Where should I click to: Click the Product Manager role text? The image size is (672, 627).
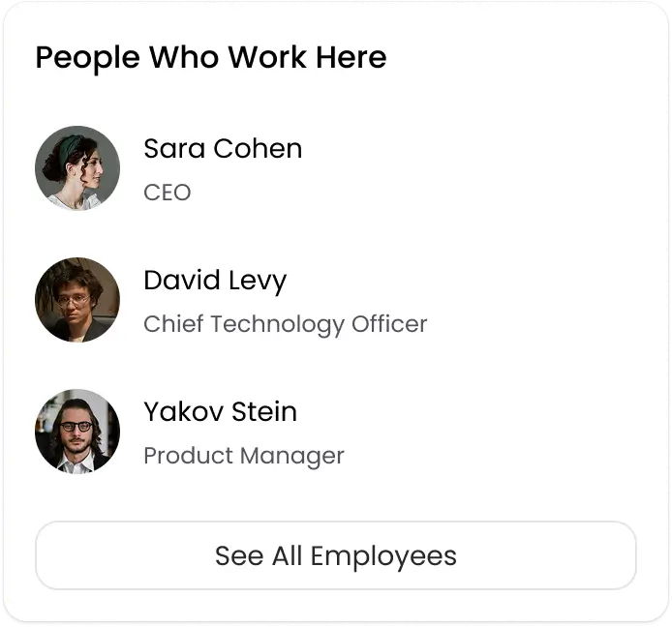pos(243,456)
